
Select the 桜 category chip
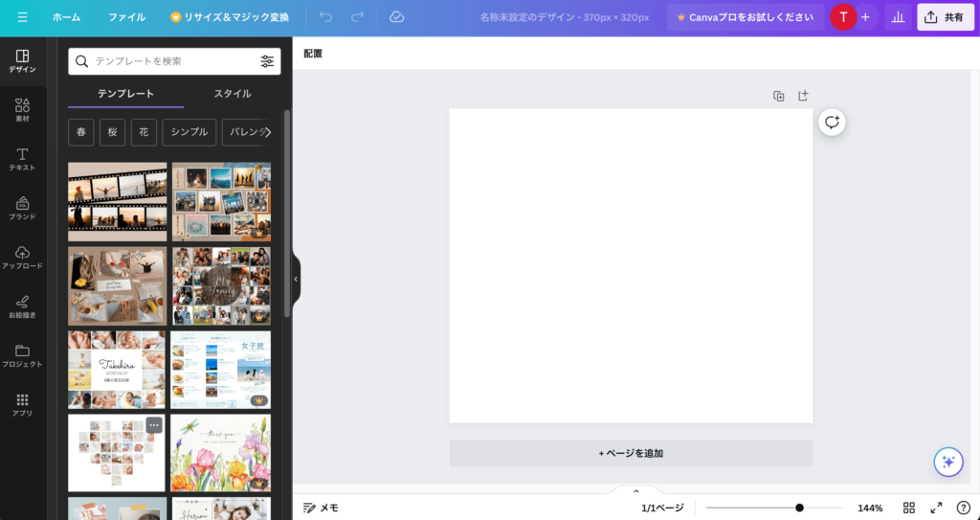click(113, 133)
